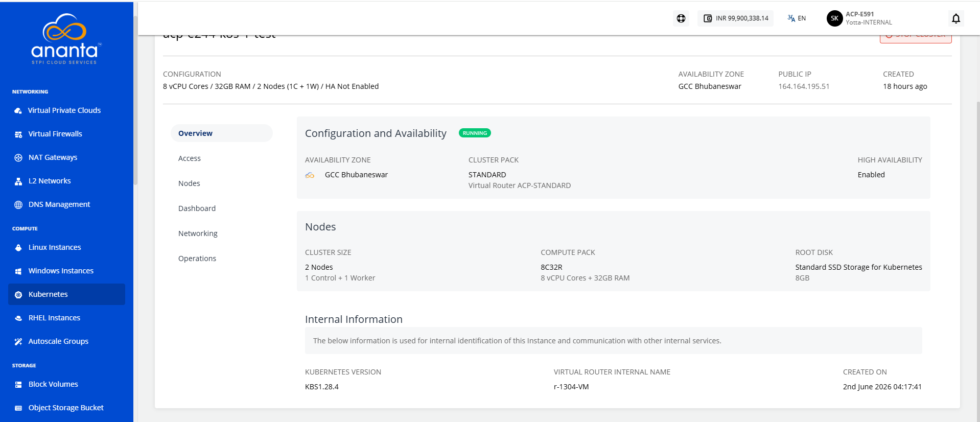Click the Ananta logo

(66, 39)
